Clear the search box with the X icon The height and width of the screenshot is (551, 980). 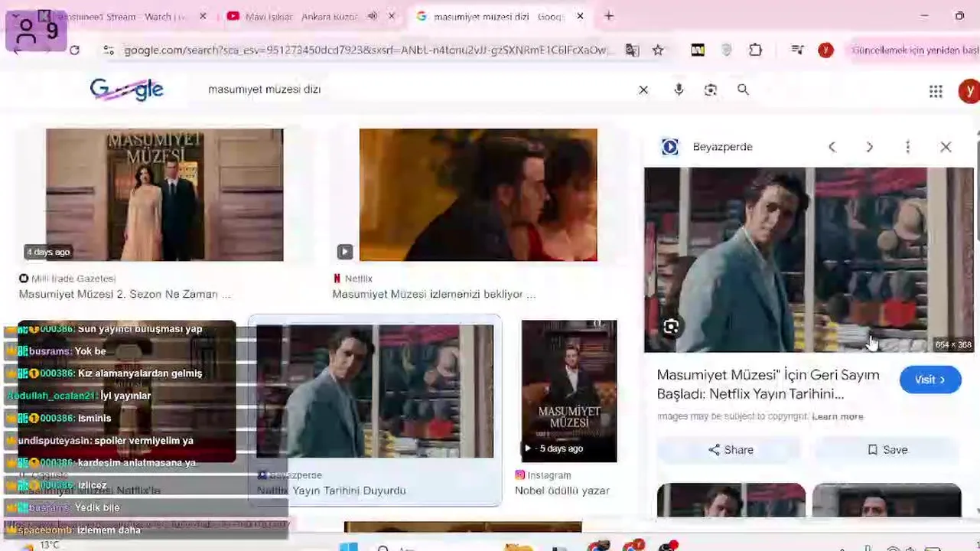643,90
